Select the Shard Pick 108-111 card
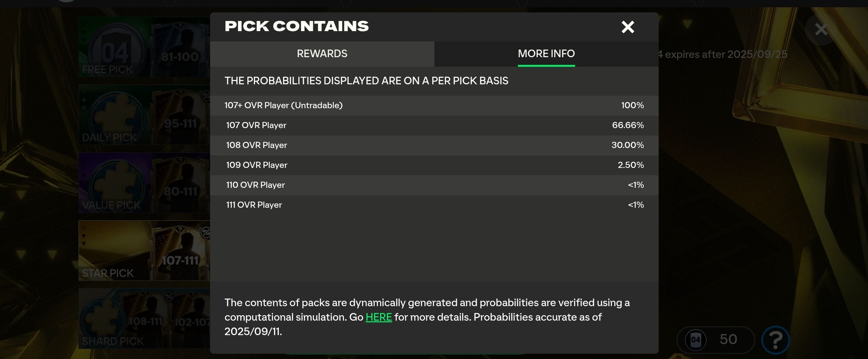Viewport: 868px width, 359px height. [146, 318]
